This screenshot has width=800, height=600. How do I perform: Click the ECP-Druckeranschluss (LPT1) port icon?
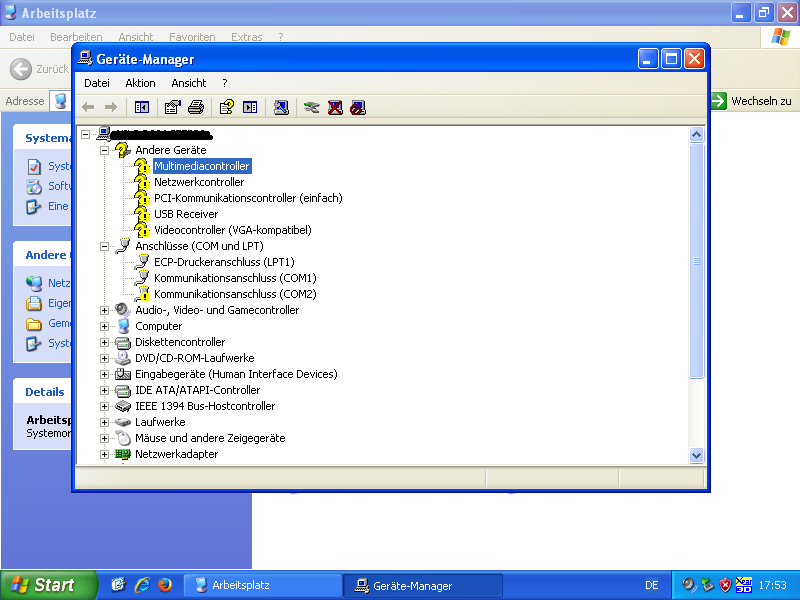[142, 262]
